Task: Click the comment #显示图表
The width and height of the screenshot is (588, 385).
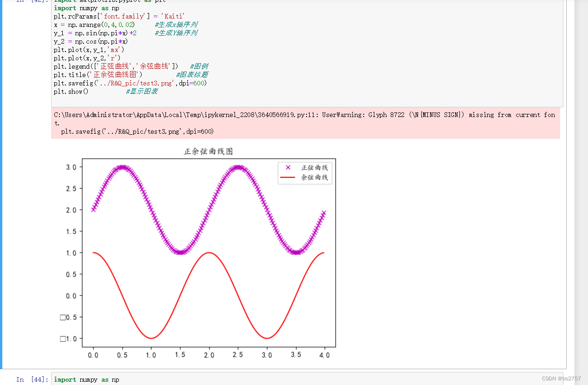Action: (x=142, y=91)
